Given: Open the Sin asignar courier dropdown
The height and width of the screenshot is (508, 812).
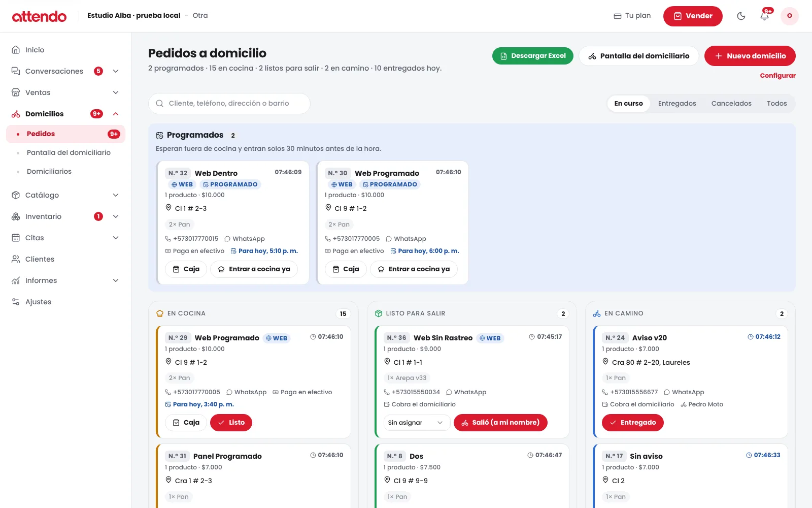Looking at the screenshot, I should pos(417,423).
